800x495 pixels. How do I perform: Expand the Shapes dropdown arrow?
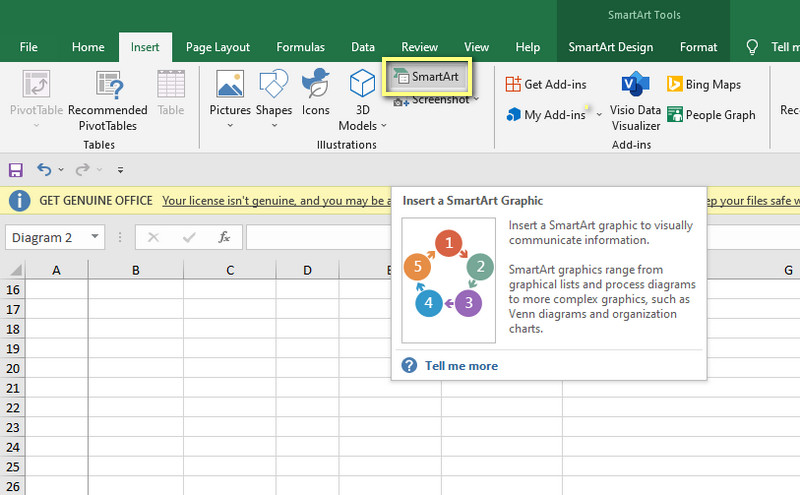point(274,125)
